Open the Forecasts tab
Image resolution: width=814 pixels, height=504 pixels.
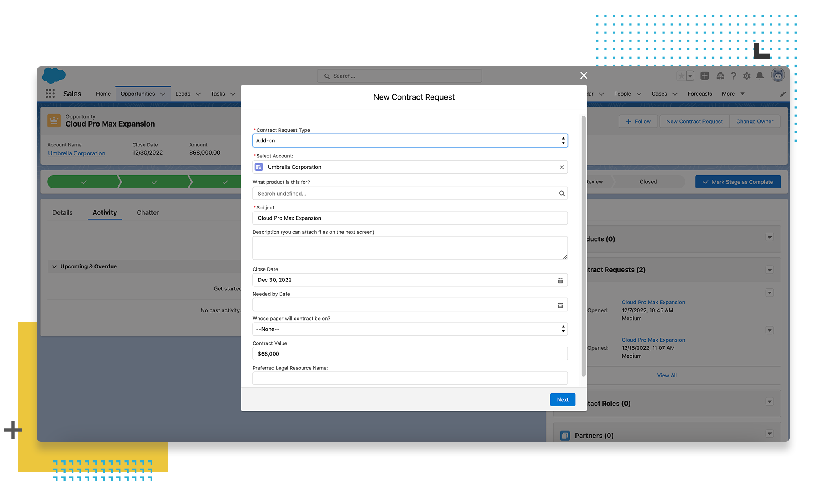tap(700, 94)
